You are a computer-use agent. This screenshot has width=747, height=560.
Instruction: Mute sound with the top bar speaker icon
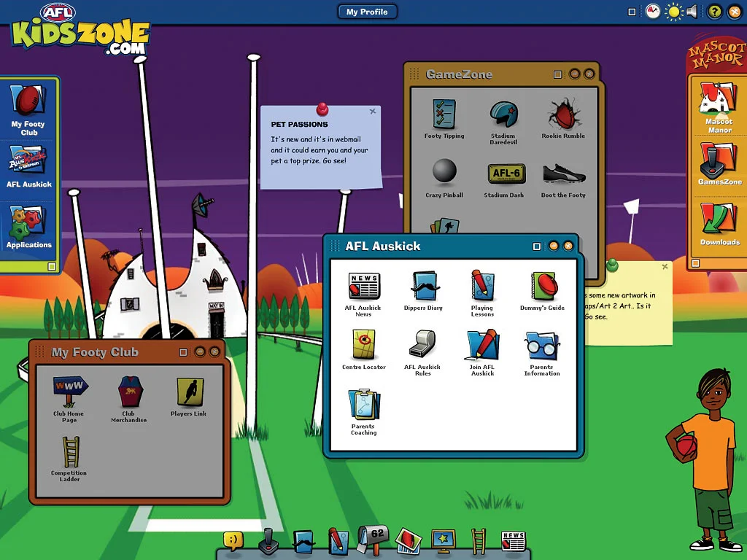[x=692, y=12]
